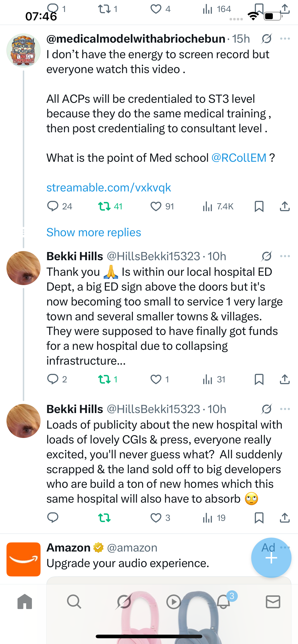Like Bekki Hills' reply about local hospital ED
Image resolution: width=298 pixels, height=644 pixels.
coord(156,379)
